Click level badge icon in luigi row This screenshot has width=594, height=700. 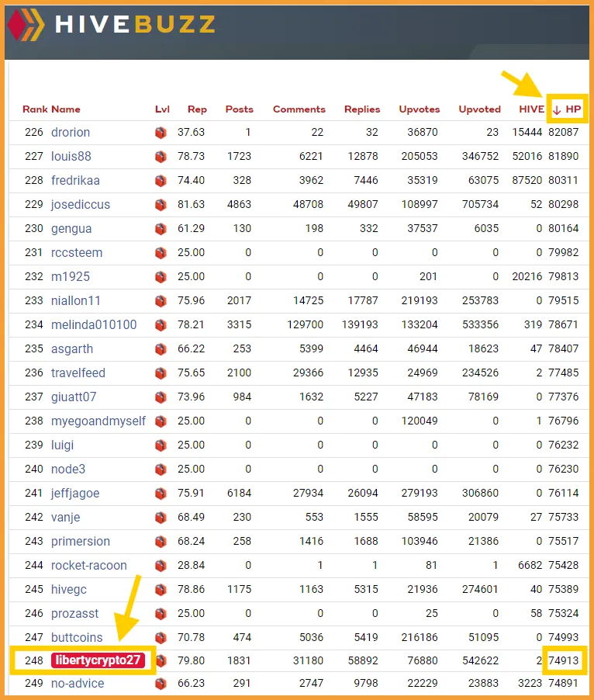click(x=161, y=445)
